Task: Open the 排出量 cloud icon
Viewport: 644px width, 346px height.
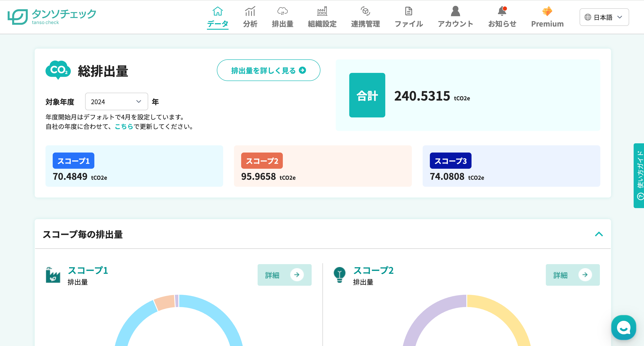Action: (x=283, y=11)
